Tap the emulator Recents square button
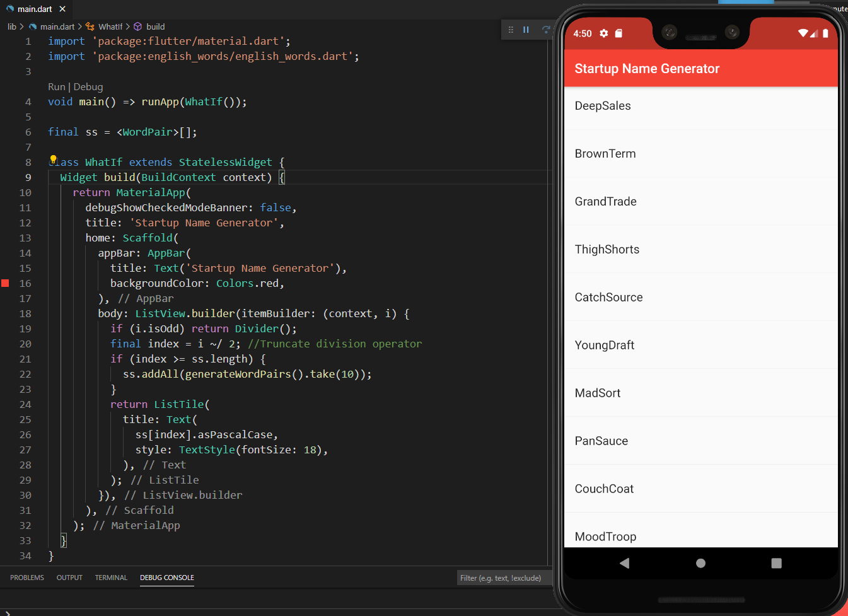The width and height of the screenshot is (848, 616). pos(776,563)
